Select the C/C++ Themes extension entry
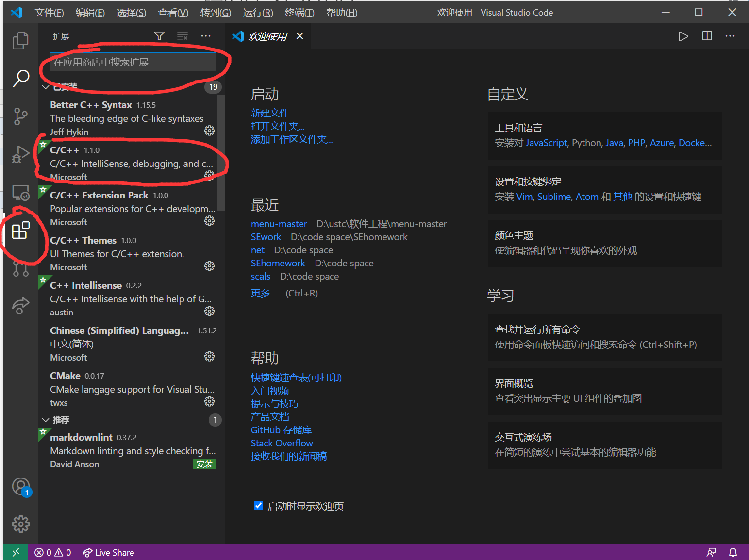749x560 pixels. pyautogui.click(x=131, y=253)
